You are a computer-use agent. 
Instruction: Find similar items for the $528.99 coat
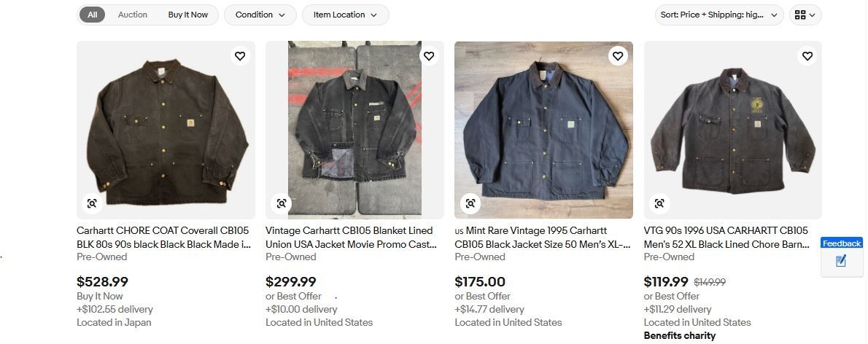pyautogui.click(x=93, y=203)
